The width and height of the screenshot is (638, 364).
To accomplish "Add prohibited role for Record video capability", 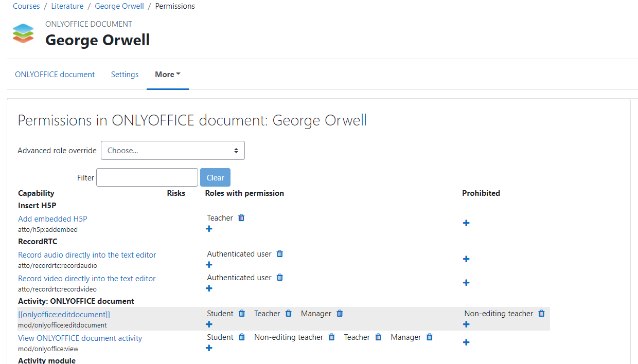I will pyautogui.click(x=466, y=283).
